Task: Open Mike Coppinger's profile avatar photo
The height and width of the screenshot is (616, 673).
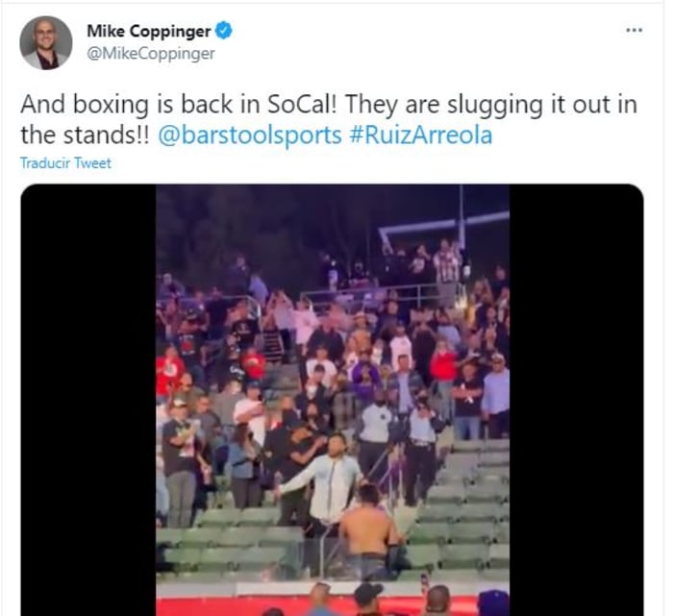Action: (x=46, y=43)
